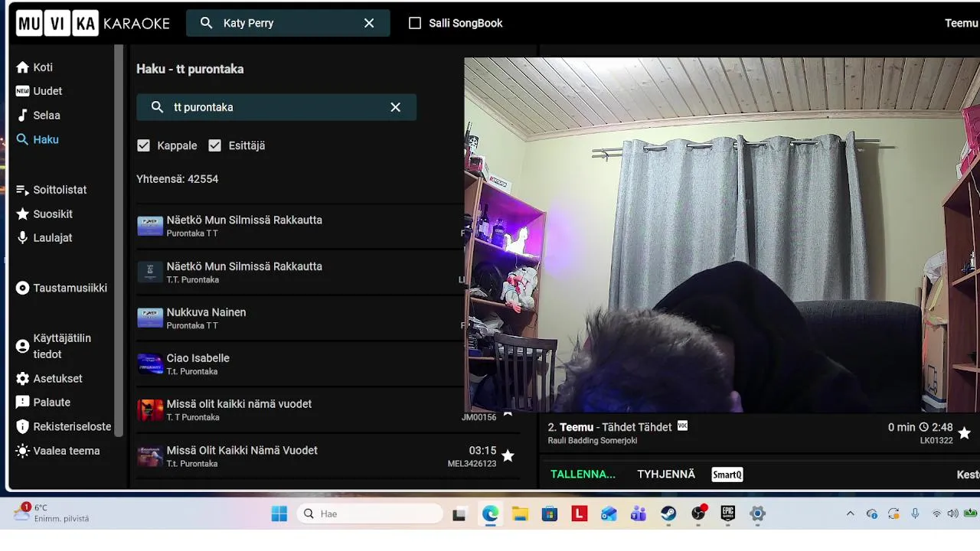Click the Nukkuva Nainen song thumbnail
This screenshot has width=980, height=551.
click(150, 318)
